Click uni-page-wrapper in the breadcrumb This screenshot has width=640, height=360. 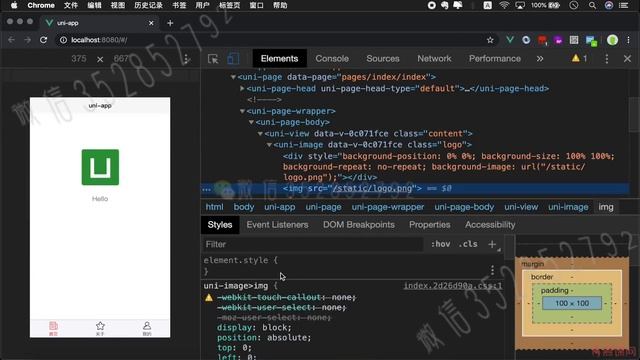tap(388, 207)
